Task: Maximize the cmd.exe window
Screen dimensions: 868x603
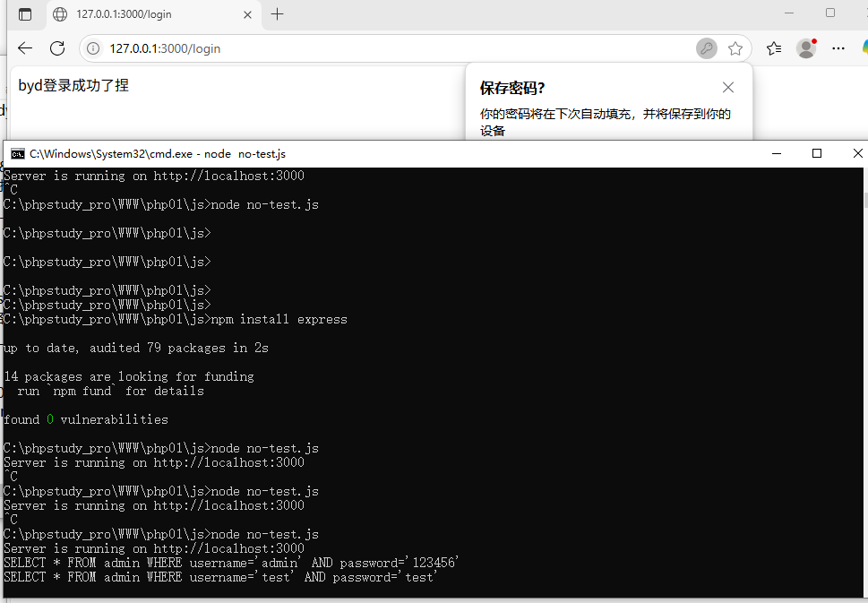Action: (x=817, y=153)
